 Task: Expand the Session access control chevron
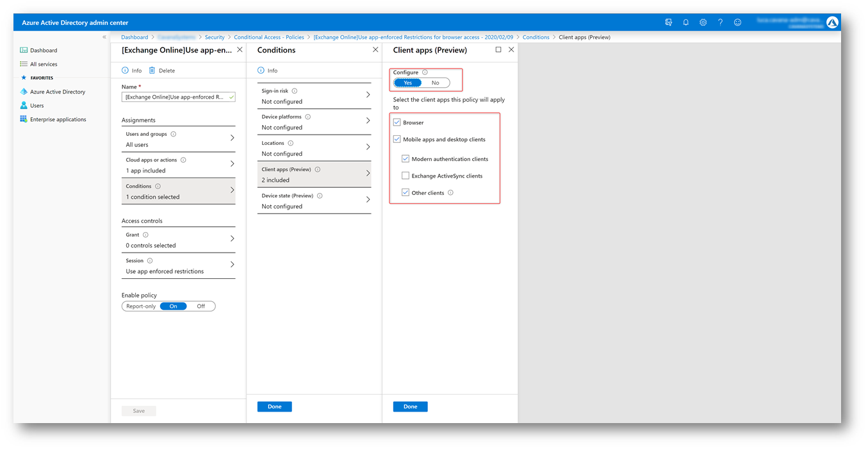(232, 265)
